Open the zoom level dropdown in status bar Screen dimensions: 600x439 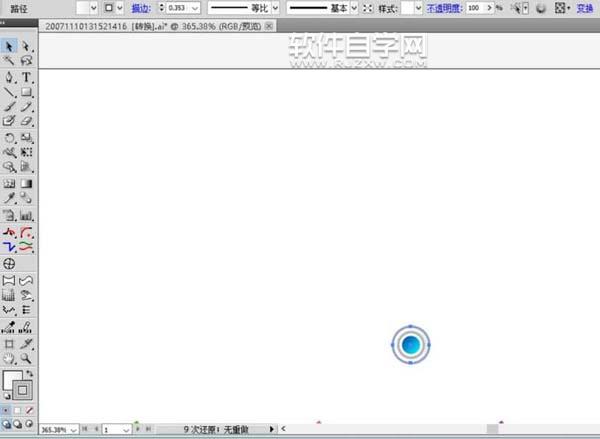click(x=73, y=430)
